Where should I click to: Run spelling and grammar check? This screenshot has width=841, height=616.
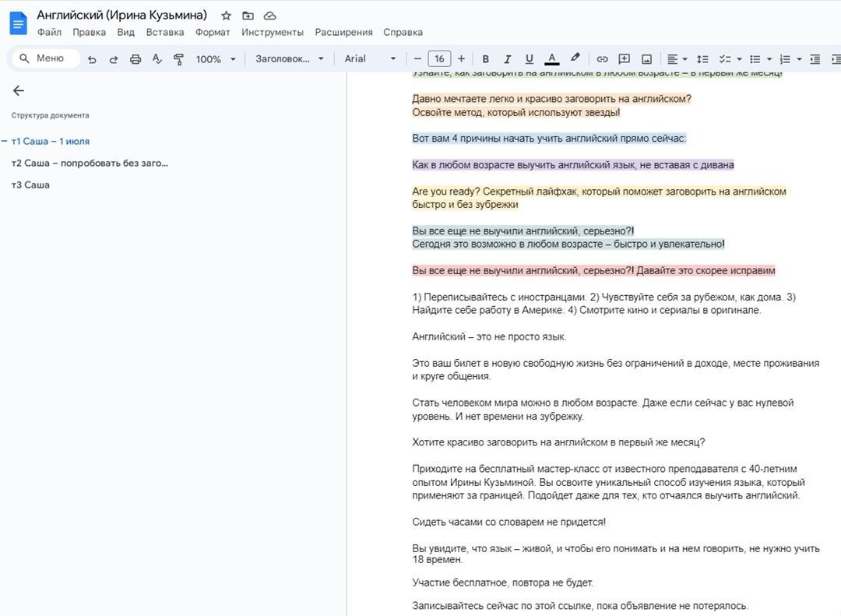tap(157, 59)
